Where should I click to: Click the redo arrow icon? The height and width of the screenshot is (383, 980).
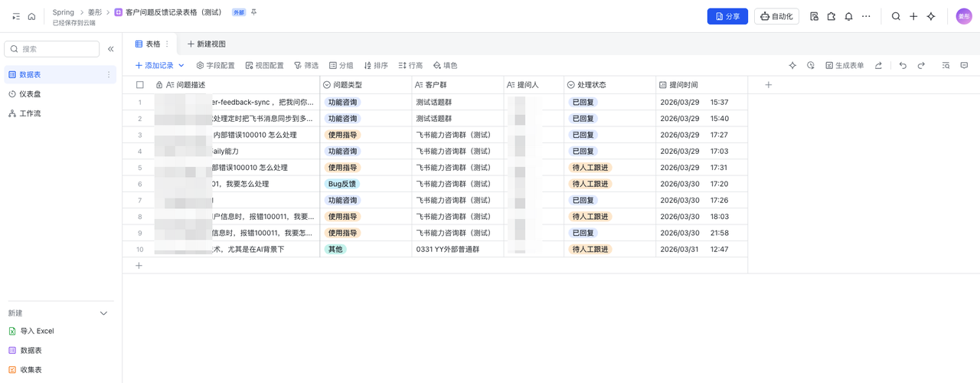(921, 66)
